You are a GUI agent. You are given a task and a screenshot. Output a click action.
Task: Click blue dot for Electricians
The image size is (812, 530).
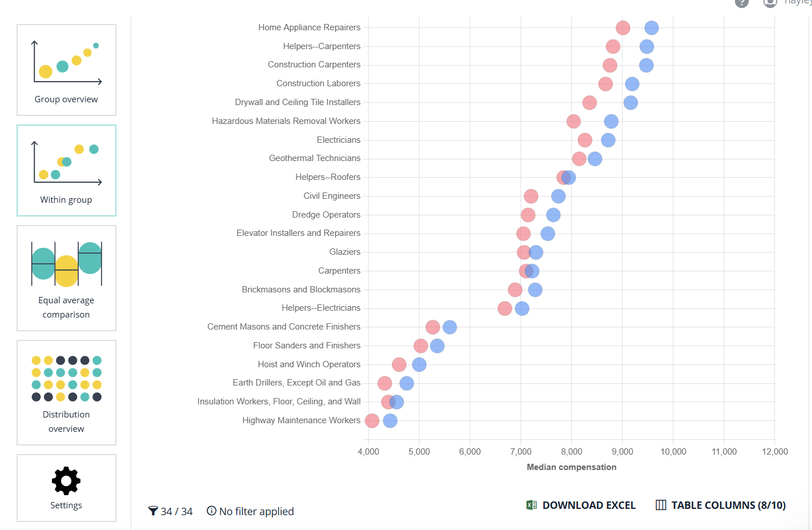tap(608, 140)
